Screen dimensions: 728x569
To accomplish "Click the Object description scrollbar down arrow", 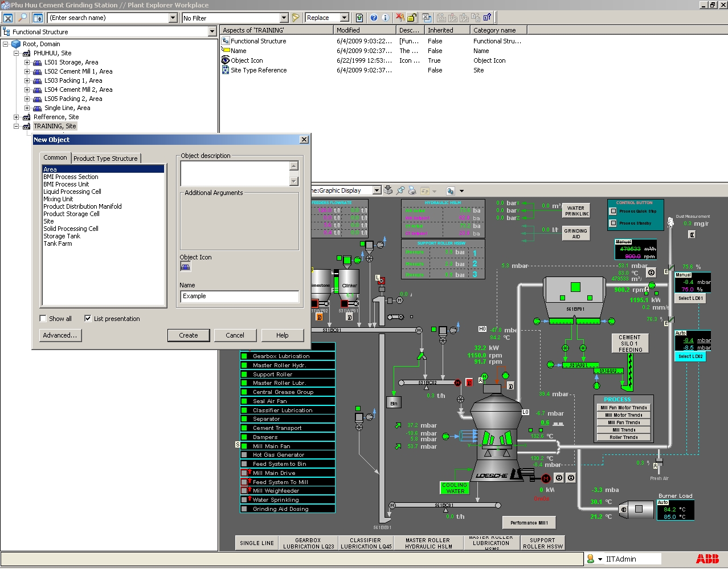I will coord(294,181).
